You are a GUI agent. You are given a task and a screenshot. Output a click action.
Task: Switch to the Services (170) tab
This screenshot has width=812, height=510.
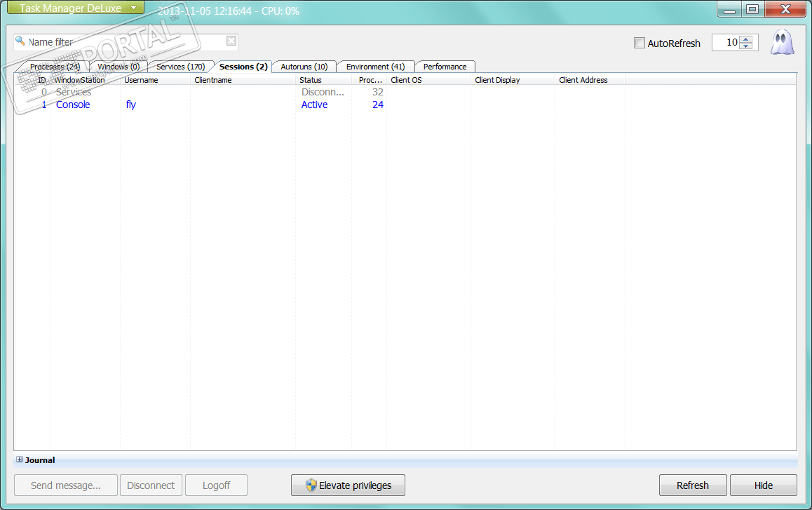[x=181, y=67]
